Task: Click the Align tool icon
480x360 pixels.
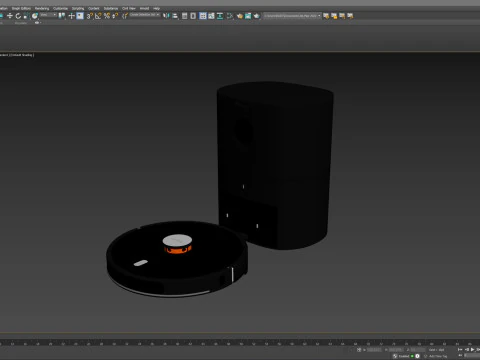Action: (175, 16)
